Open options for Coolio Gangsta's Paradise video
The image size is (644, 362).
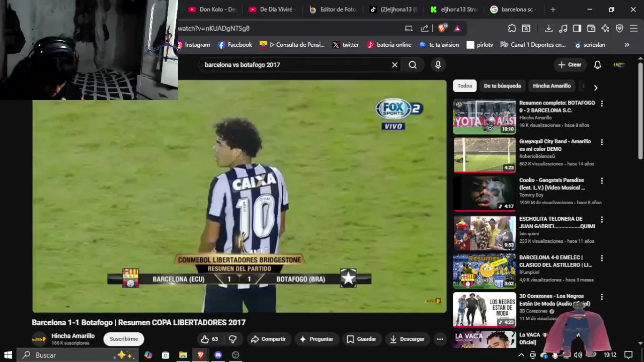coord(602,181)
